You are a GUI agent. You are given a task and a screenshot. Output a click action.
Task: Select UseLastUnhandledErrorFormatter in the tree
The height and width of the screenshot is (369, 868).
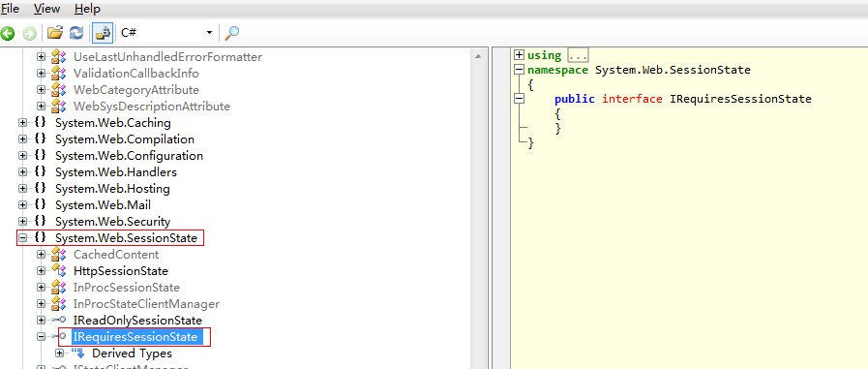pos(167,56)
